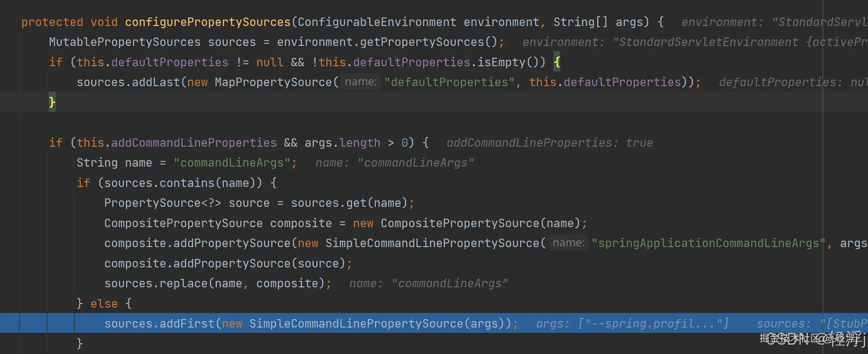This screenshot has width=868, height=354.
Task: Click args.length in the condition
Action: [342, 143]
